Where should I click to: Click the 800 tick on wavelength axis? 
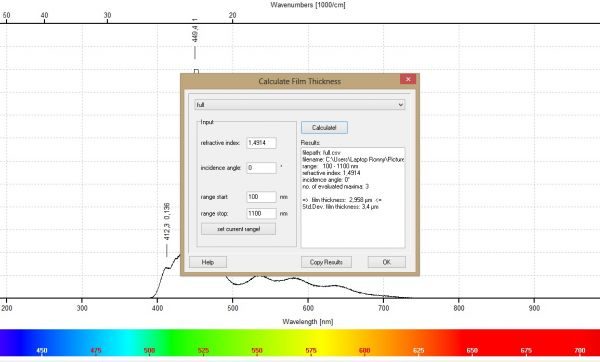[x=459, y=308]
